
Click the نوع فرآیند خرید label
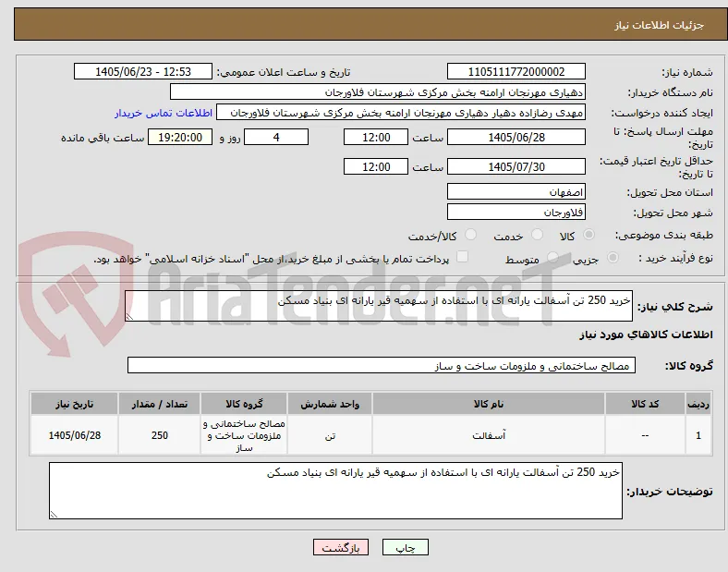coord(675,258)
